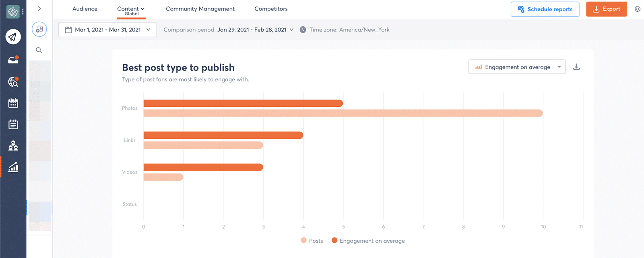This screenshot has width=644, height=258.
Task: Open the settings gear icon
Action: 638,9
